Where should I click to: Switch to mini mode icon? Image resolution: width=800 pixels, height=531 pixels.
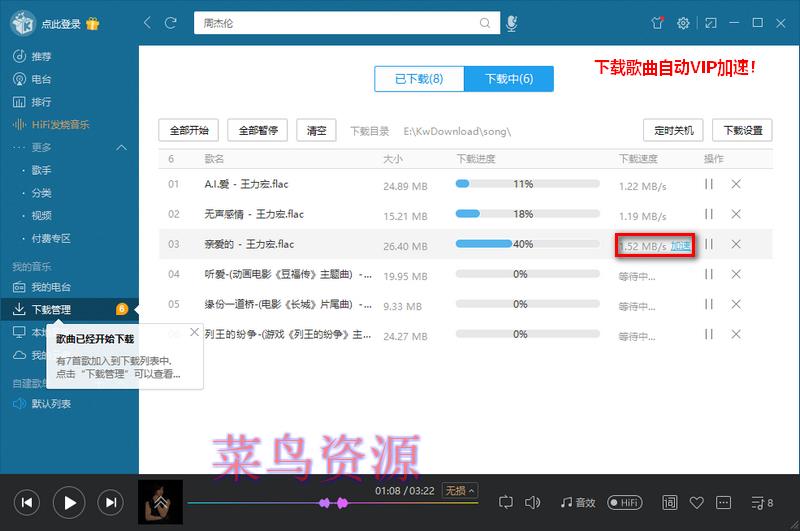(711, 23)
